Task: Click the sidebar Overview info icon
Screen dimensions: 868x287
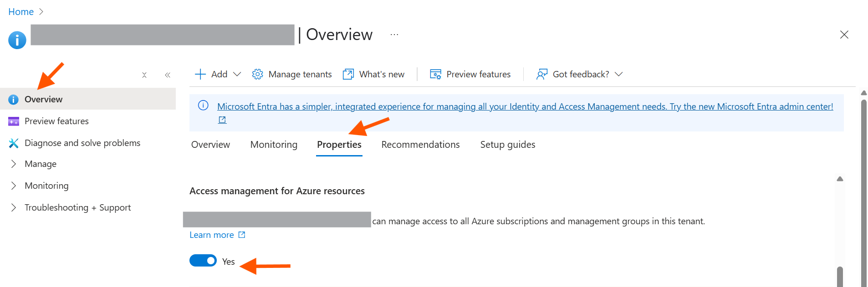Action: point(14,99)
